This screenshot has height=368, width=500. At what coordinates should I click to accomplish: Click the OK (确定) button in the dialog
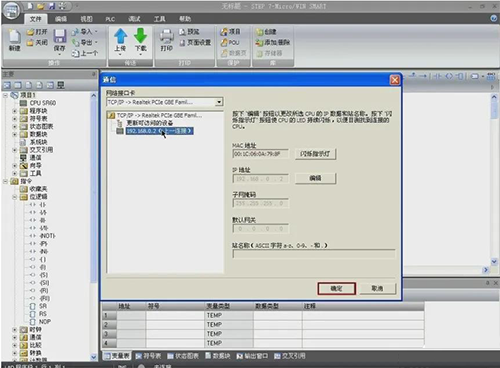coord(337,288)
